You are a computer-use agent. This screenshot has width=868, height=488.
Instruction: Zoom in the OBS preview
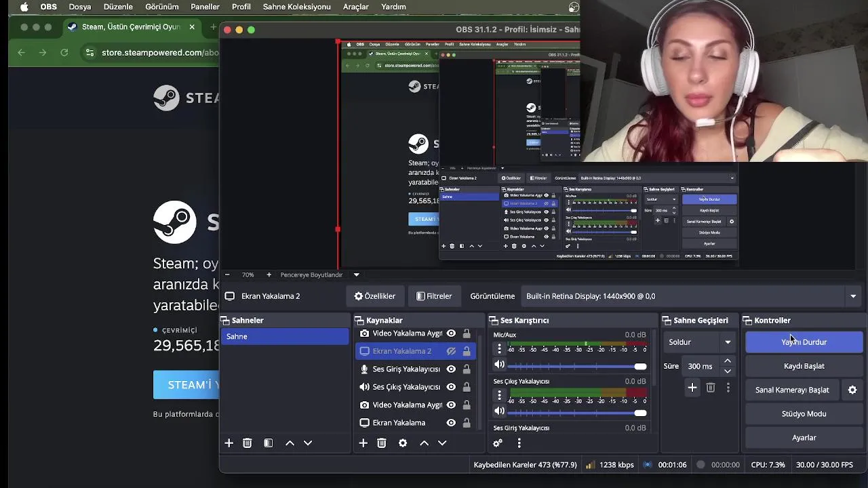[x=269, y=274]
